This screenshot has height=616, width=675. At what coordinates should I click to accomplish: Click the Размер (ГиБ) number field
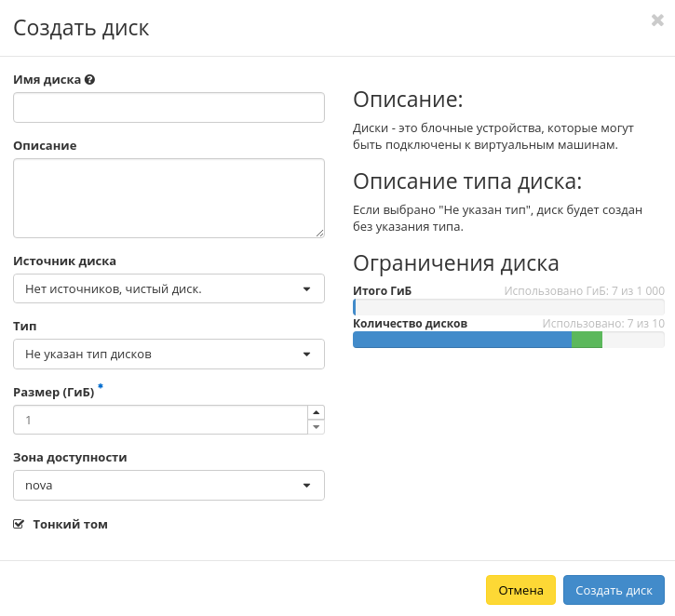160,420
